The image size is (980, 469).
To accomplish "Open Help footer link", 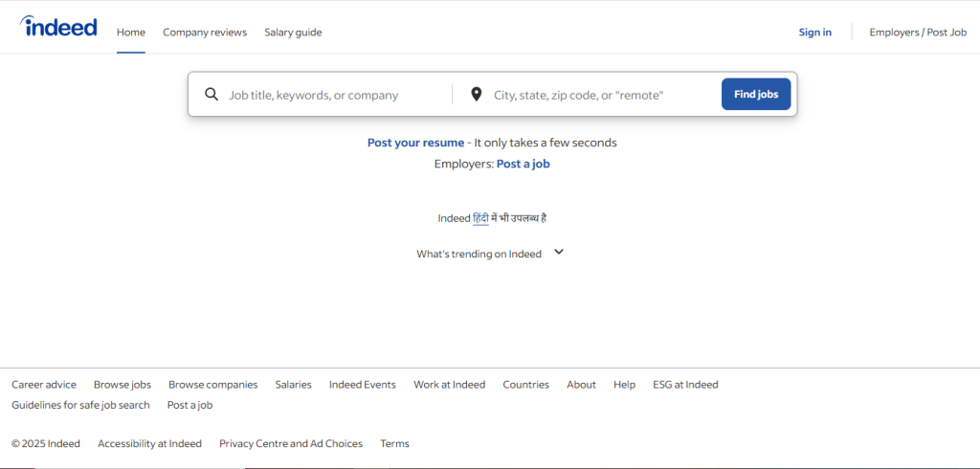I will coord(624,385).
